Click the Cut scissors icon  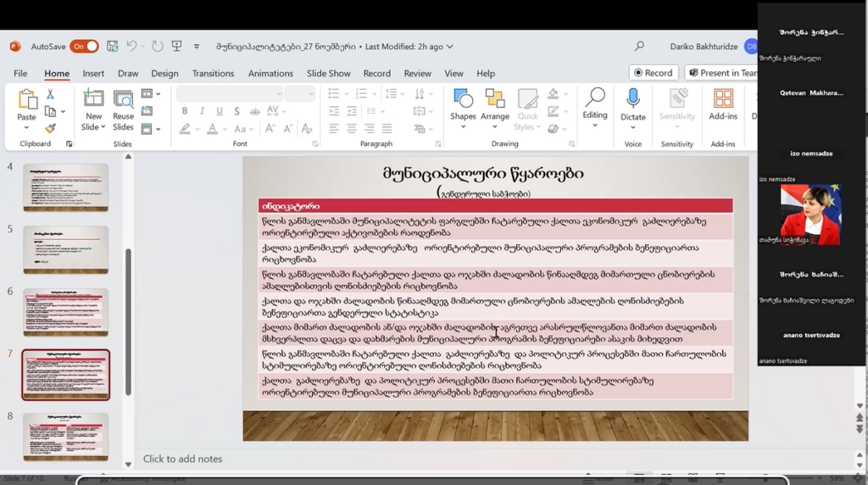tap(50, 95)
